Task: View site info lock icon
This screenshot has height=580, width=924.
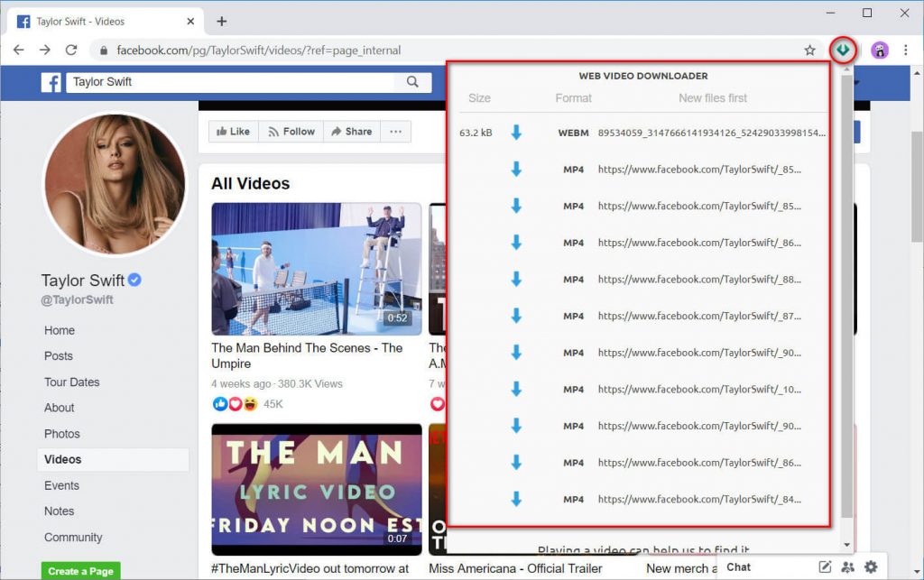Action: pos(104,51)
